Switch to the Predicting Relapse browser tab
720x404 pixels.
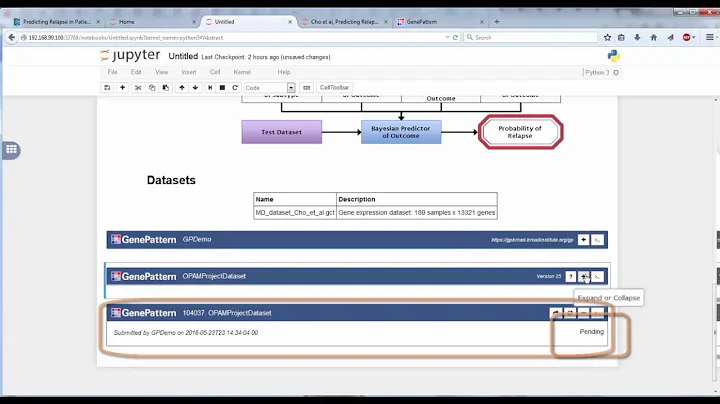point(55,22)
